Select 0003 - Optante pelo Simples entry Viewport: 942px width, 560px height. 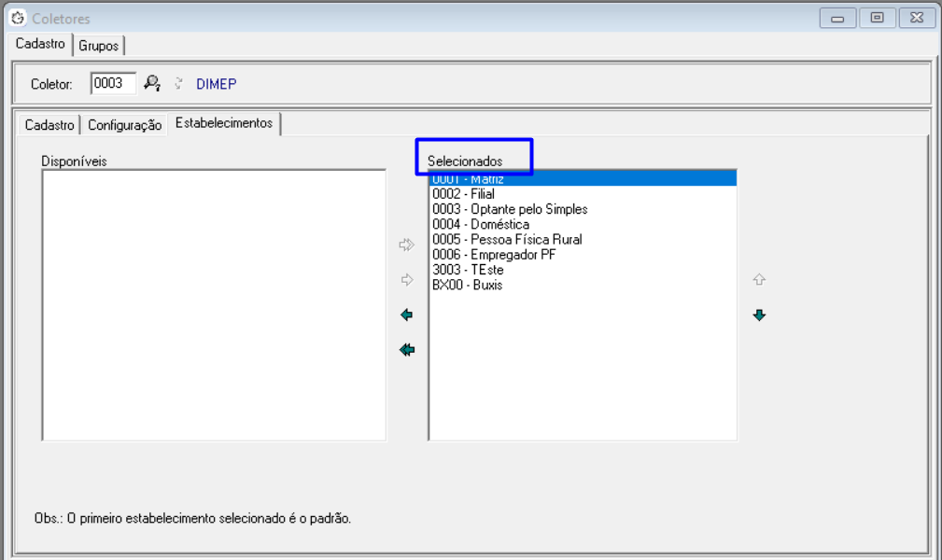[x=510, y=209]
